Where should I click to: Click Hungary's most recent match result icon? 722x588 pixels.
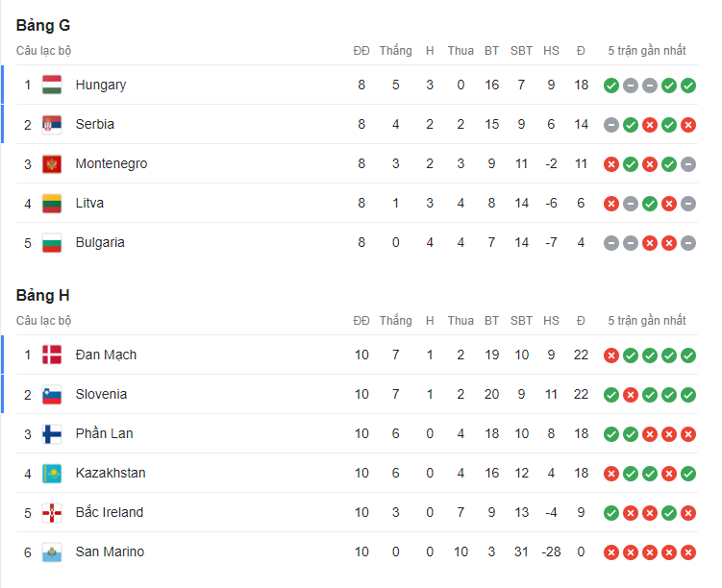pyautogui.click(x=688, y=86)
